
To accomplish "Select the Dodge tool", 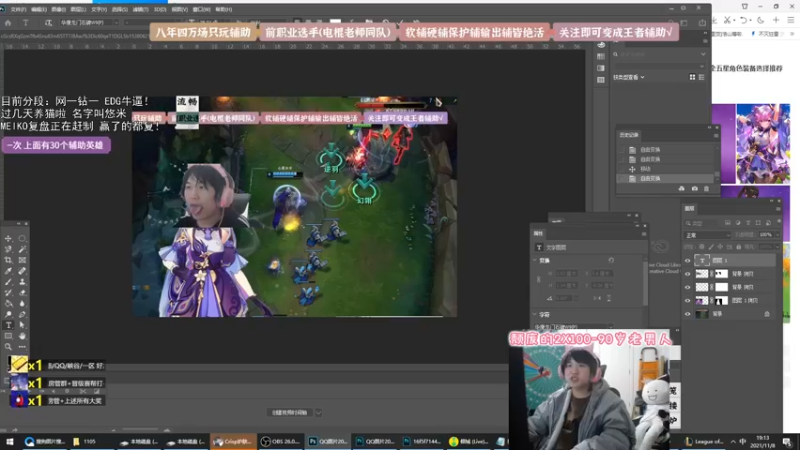I will pyautogui.click(x=8, y=314).
